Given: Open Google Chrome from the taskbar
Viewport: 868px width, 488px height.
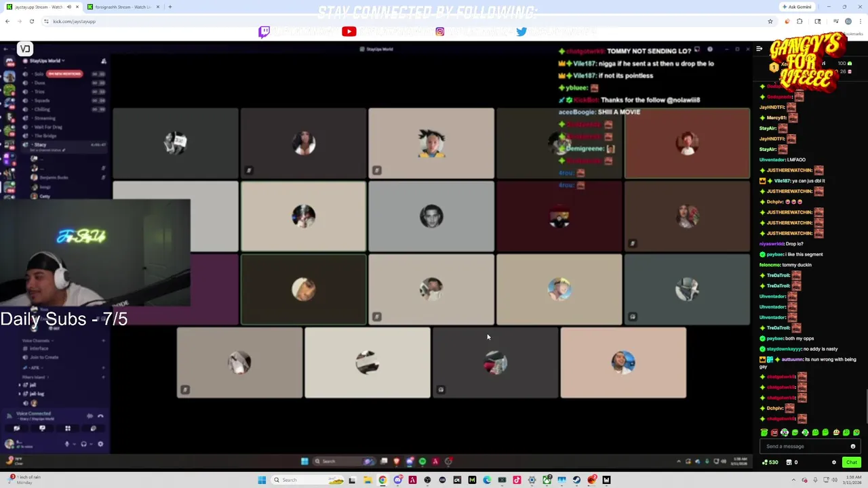Looking at the screenshot, I should point(382,480).
